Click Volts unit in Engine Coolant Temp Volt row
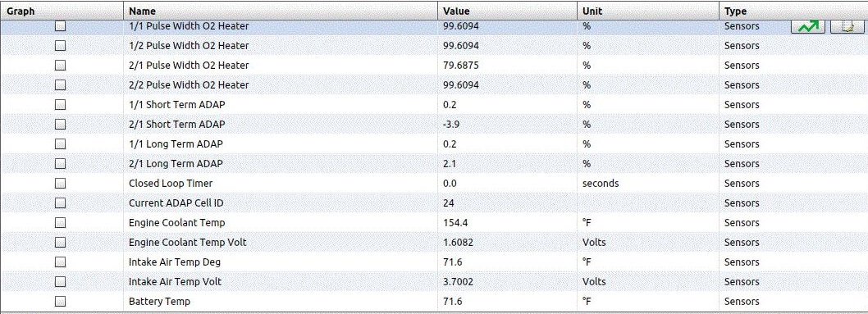Image resolution: width=868 pixels, height=314 pixels. click(594, 242)
